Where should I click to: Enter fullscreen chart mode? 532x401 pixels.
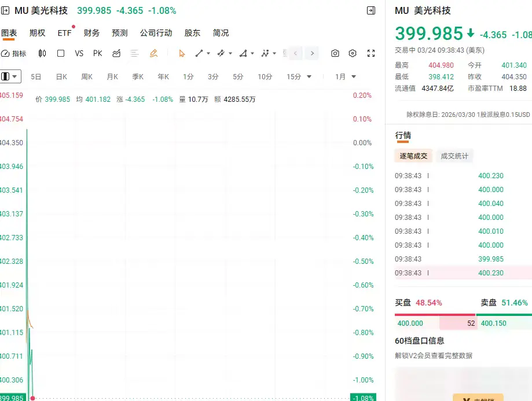click(371, 53)
